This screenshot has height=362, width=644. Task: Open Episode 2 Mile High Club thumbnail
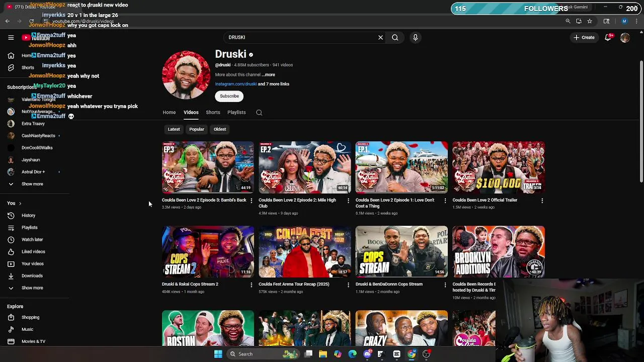pos(304,167)
